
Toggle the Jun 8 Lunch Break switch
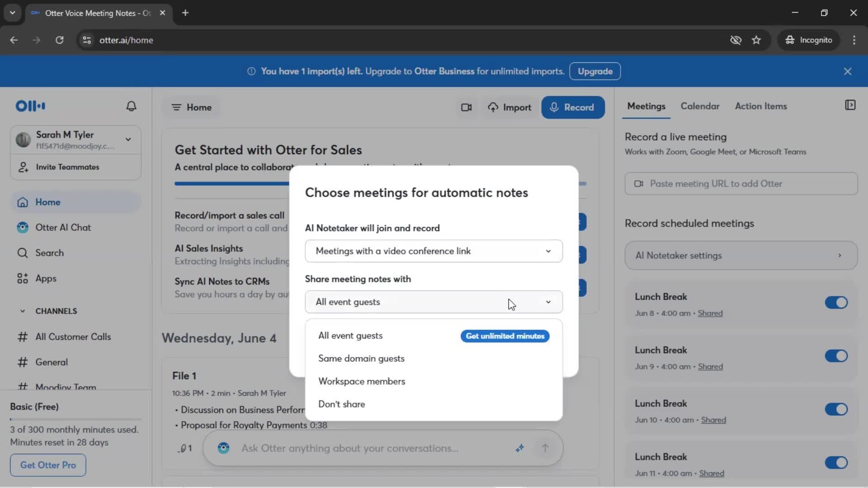click(x=836, y=303)
